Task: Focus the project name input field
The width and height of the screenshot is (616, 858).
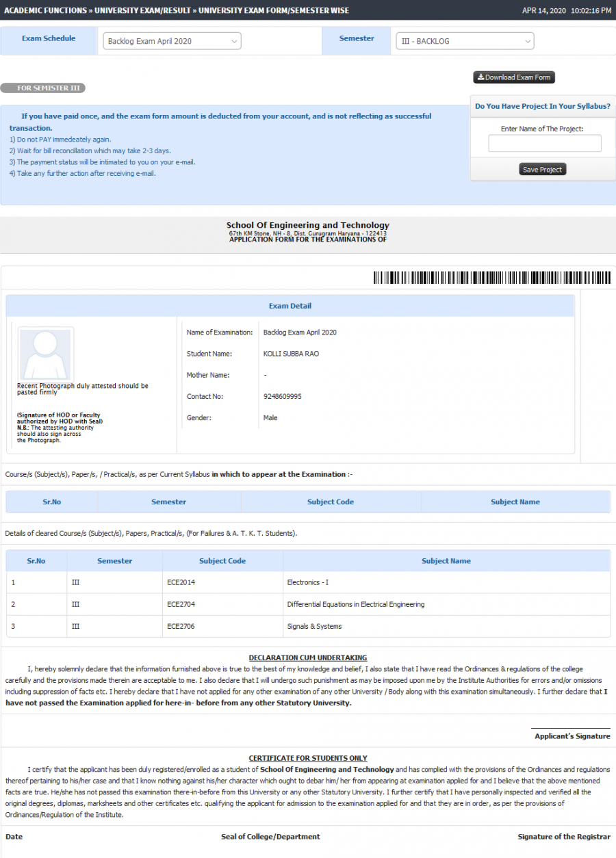Action: [x=545, y=143]
